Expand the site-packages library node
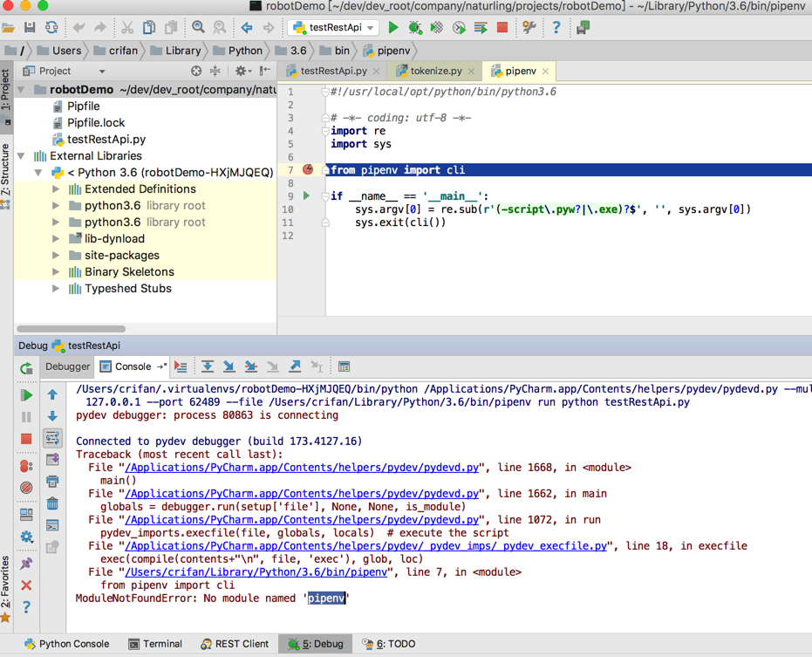The width and height of the screenshot is (812, 657). click(x=56, y=256)
